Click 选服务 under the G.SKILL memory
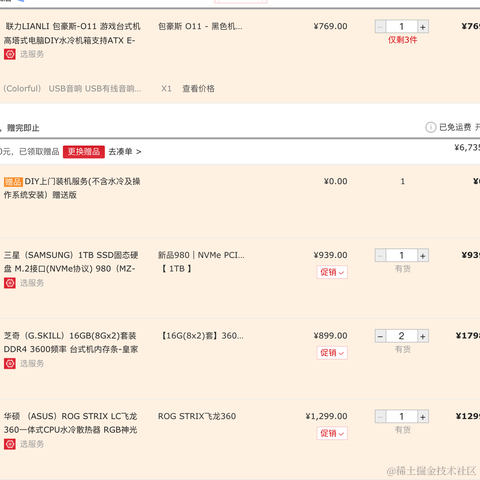The height and width of the screenshot is (480, 480). tap(32, 363)
